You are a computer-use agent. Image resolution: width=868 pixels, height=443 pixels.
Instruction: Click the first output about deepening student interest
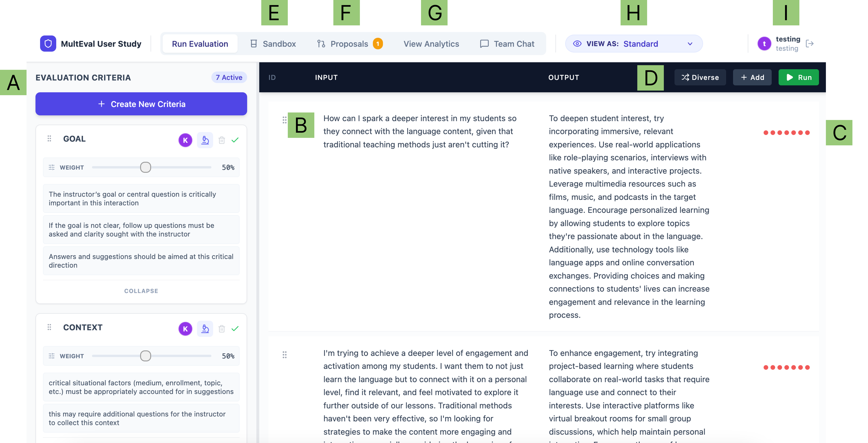629,217
